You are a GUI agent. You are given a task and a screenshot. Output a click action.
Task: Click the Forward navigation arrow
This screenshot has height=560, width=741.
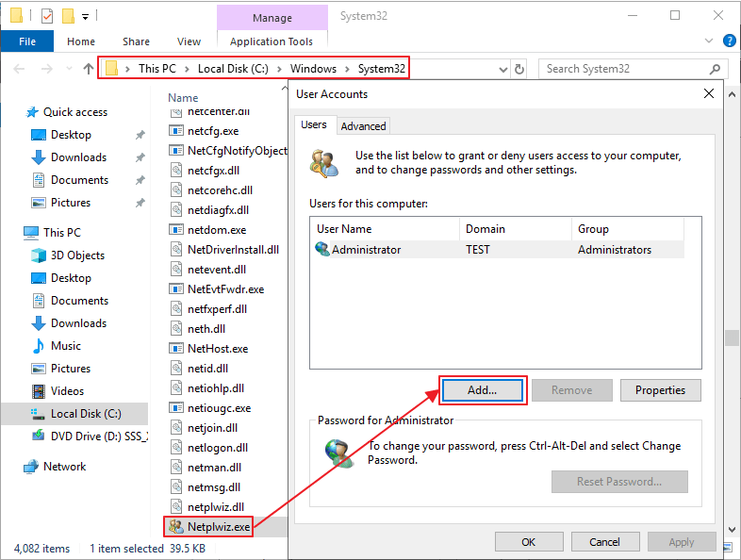[x=47, y=69]
